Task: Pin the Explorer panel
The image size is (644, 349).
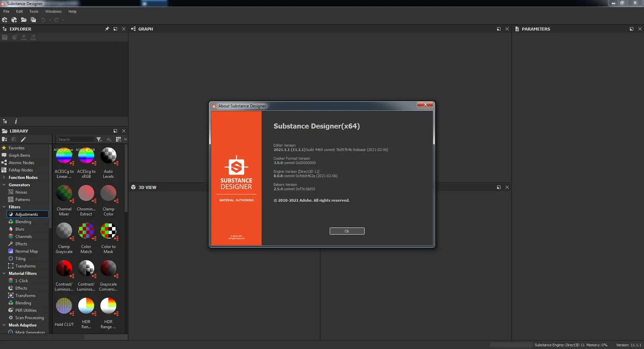Action: click(x=107, y=29)
